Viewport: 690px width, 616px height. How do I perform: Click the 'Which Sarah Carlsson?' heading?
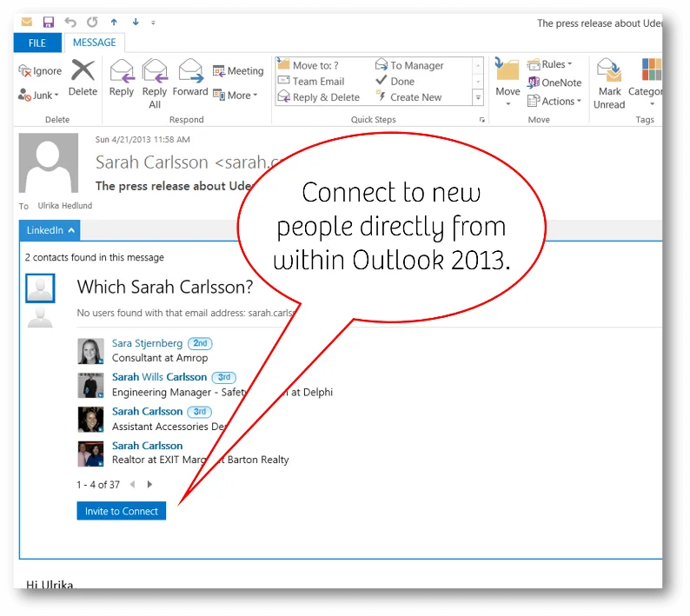(x=165, y=287)
